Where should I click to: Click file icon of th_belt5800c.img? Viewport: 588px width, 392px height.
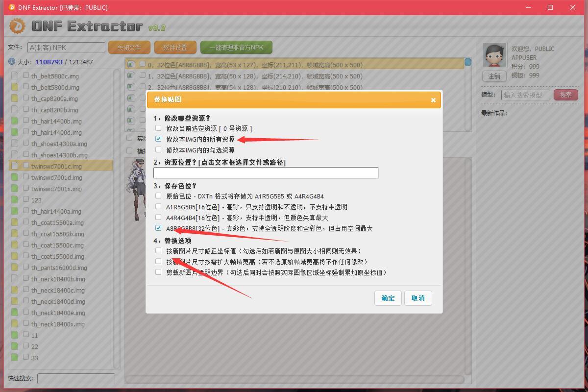click(x=15, y=76)
